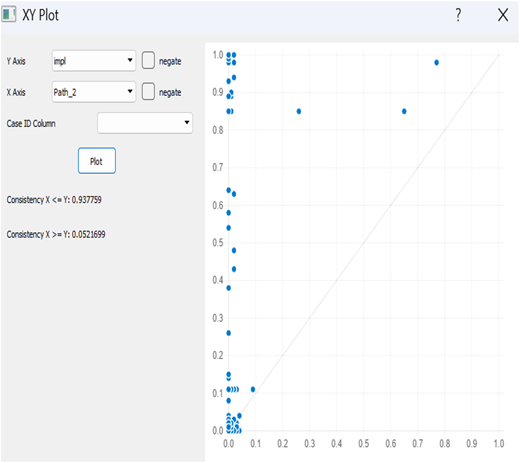520x463 pixels.
Task: Open the help question mark button
Action: [x=458, y=15]
